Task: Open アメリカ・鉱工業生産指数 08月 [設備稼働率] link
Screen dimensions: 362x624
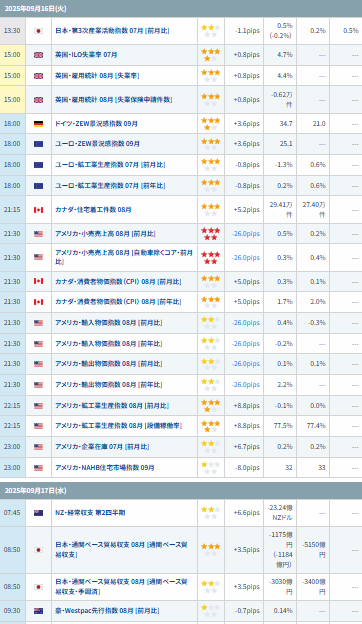Action: click(119, 426)
